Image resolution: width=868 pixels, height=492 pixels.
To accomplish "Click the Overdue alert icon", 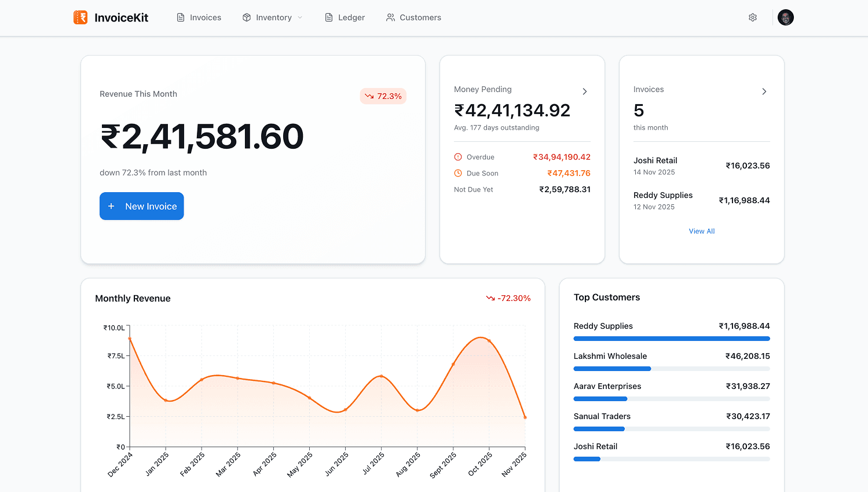I will [457, 157].
